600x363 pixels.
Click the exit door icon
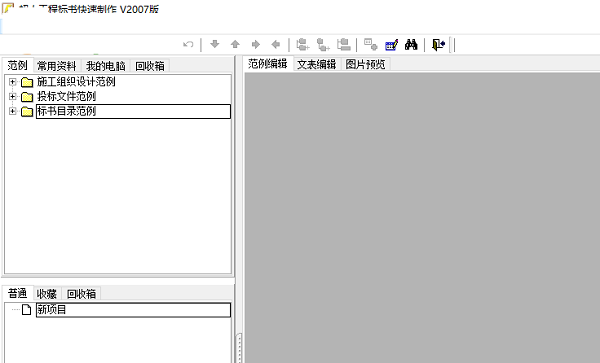pos(438,45)
